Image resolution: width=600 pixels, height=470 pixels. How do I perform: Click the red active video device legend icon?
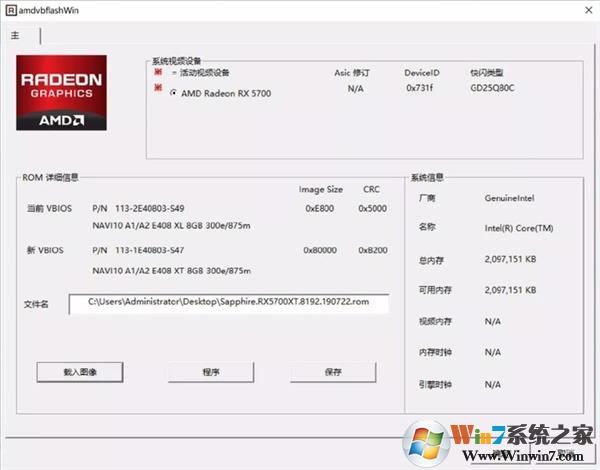(158, 72)
